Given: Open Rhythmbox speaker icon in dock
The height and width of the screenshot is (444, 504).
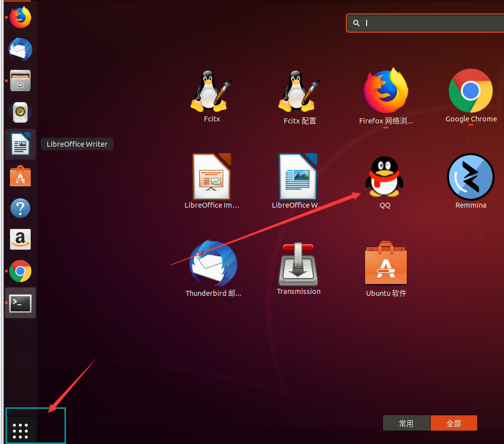Looking at the screenshot, I should pos(20,112).
